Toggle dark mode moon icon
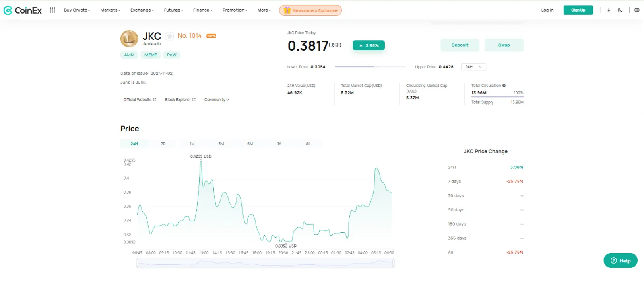This screenshot has width=644, height=285. tap(620, 10)
